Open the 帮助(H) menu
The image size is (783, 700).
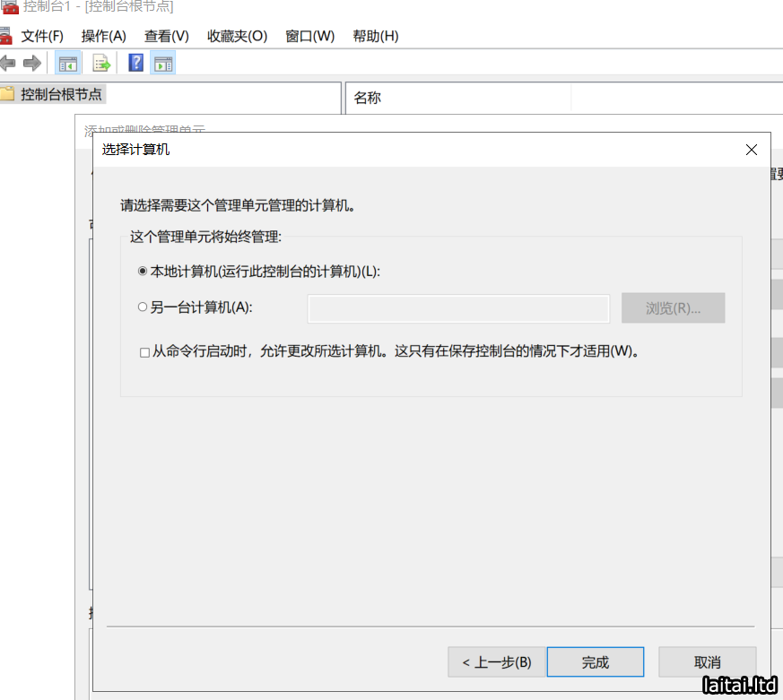(x=375, y=36)
